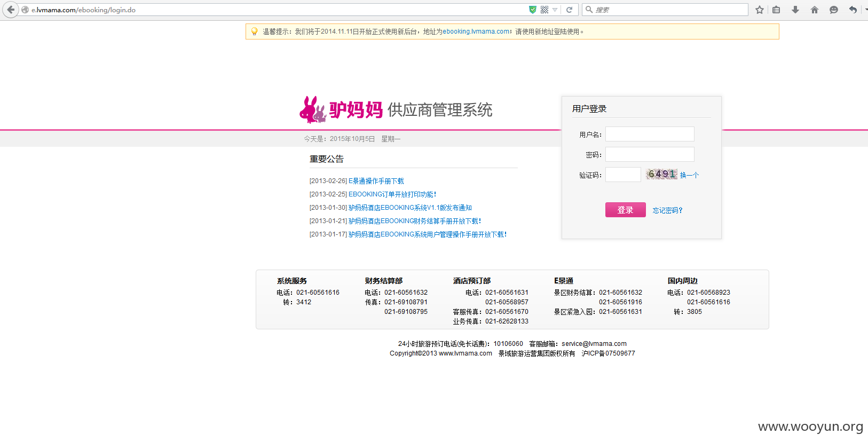Viewport: 868px width, 442px height.
Task: Click the 转: 3412 extension text
Action: point(297,302)
